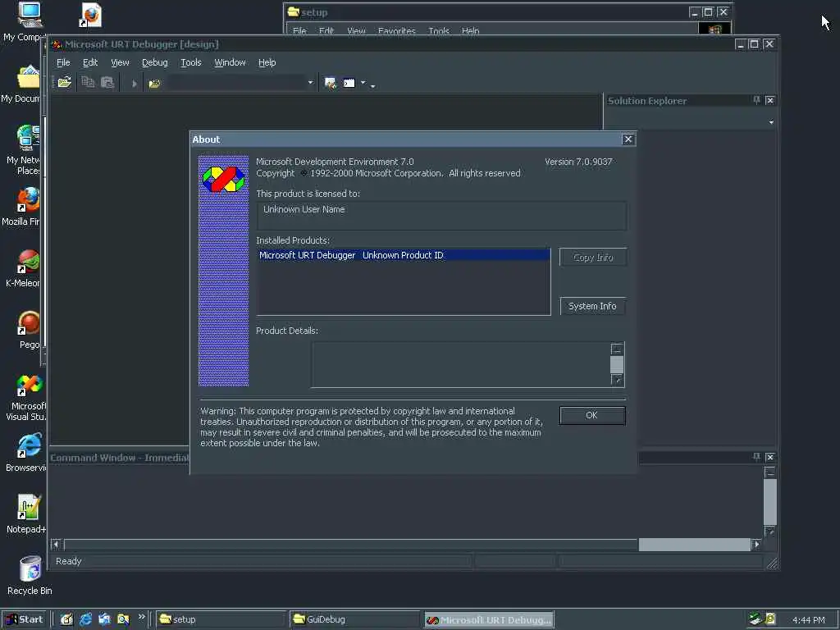Click the Copy Info button
This screenshot has height=630, width=840.
(x=592, y=257)
